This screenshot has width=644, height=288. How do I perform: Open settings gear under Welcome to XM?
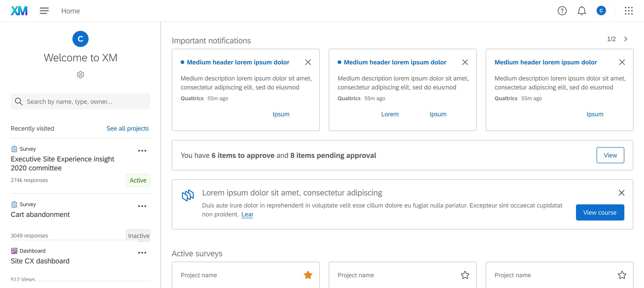click(80, 75)
